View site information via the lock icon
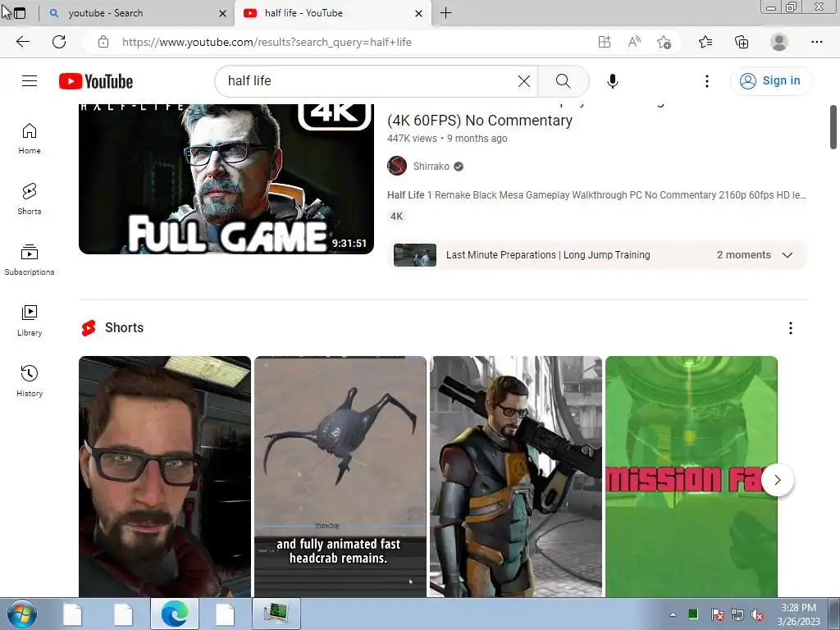840x630 pixels. coord(103,42)
